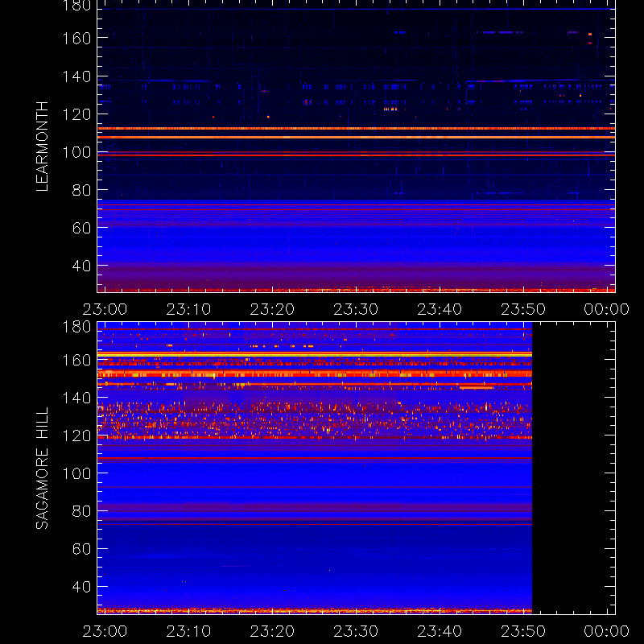Click the 40 label on the Sagamore Hill plot
This screenshot has width=644, height=644.
pos(81,587)
